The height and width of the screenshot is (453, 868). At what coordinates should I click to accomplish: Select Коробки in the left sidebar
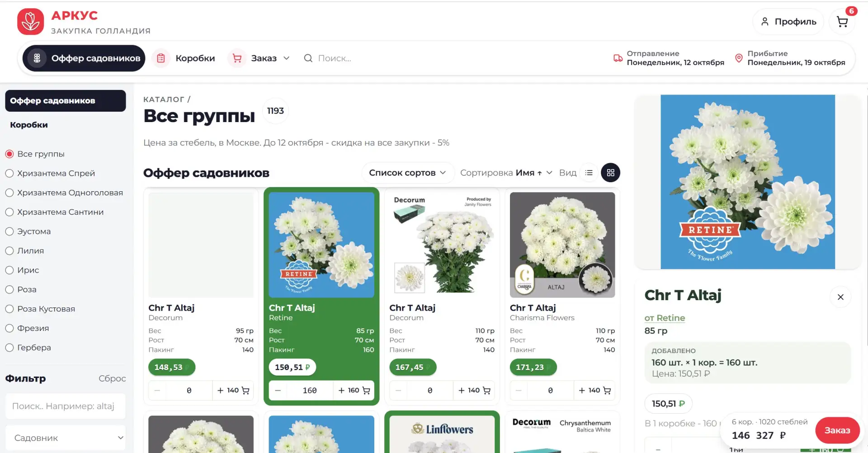(x=29, y=125)
